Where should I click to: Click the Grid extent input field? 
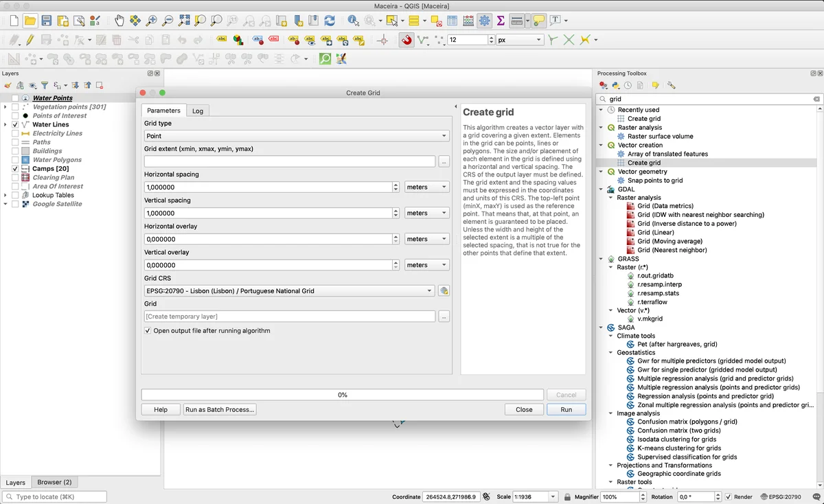289,161
